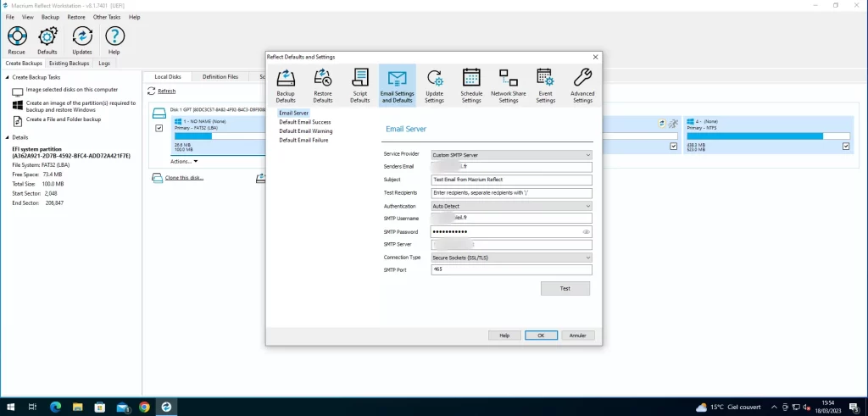
Task: Select Default Email Warning item
Action: [305, 131]
